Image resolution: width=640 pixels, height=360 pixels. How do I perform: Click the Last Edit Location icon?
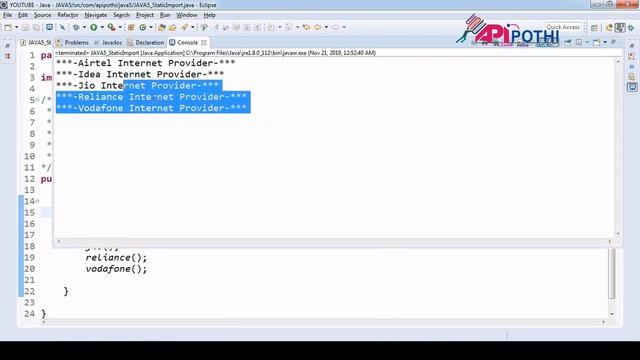[x=306, y=27]
